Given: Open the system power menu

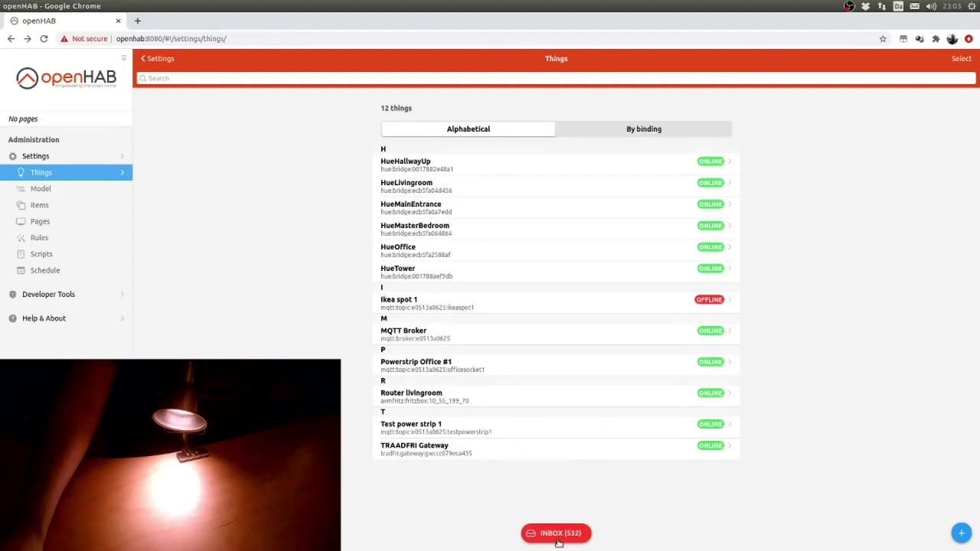Looking at the screenshot, I should click(x=972, y=6).
